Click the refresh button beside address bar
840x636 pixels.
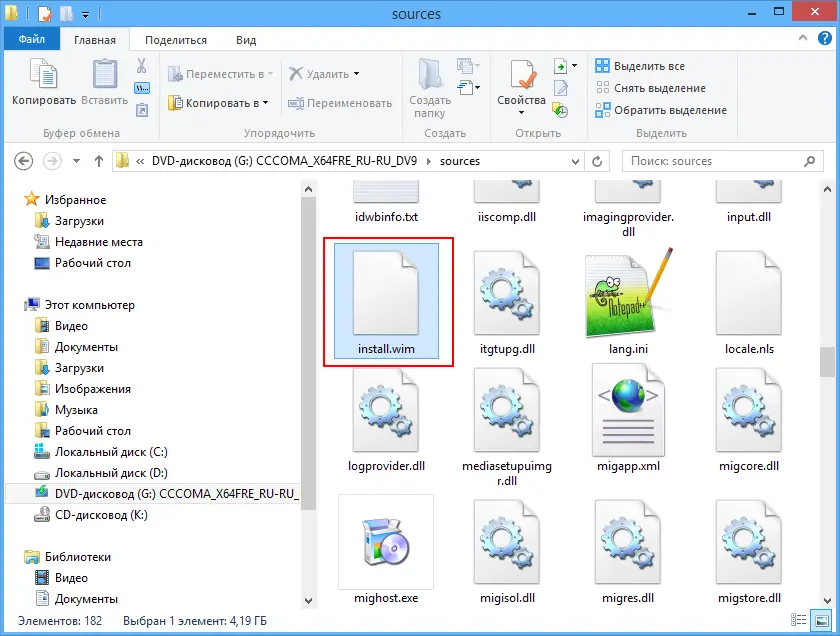pos(597,161)
